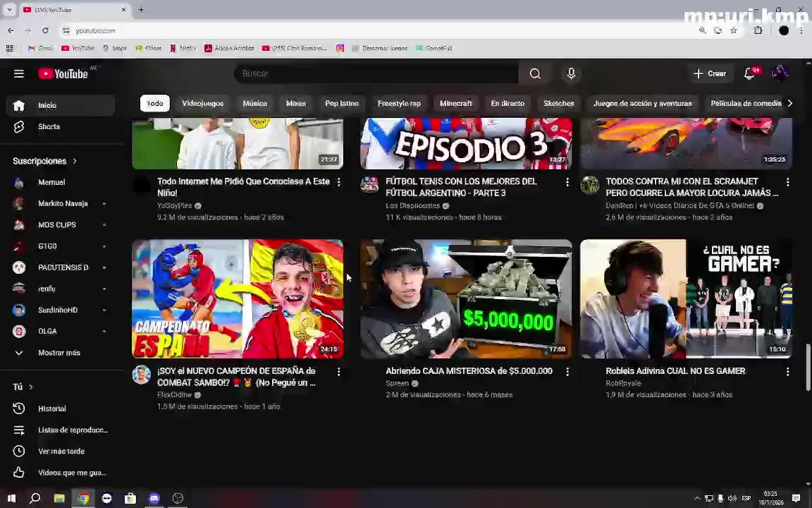Select the Pop latino chip
812x508 pixels.
point(342,103)
